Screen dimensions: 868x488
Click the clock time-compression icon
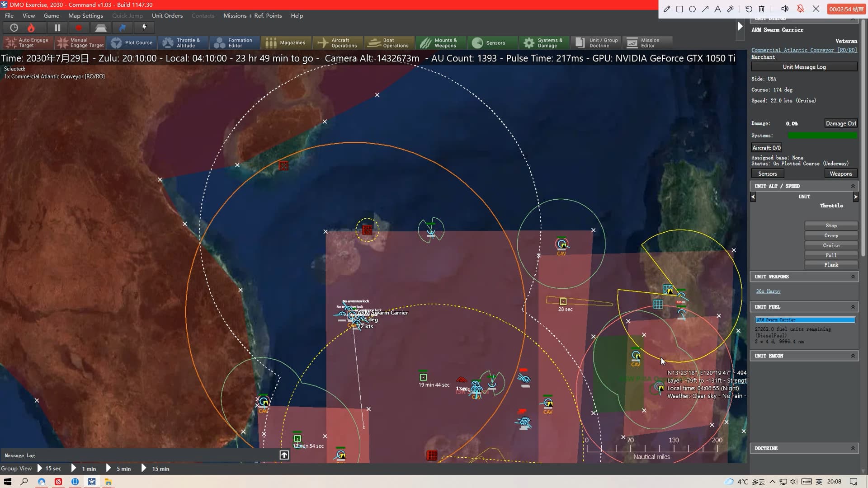[x=14, y=28]
